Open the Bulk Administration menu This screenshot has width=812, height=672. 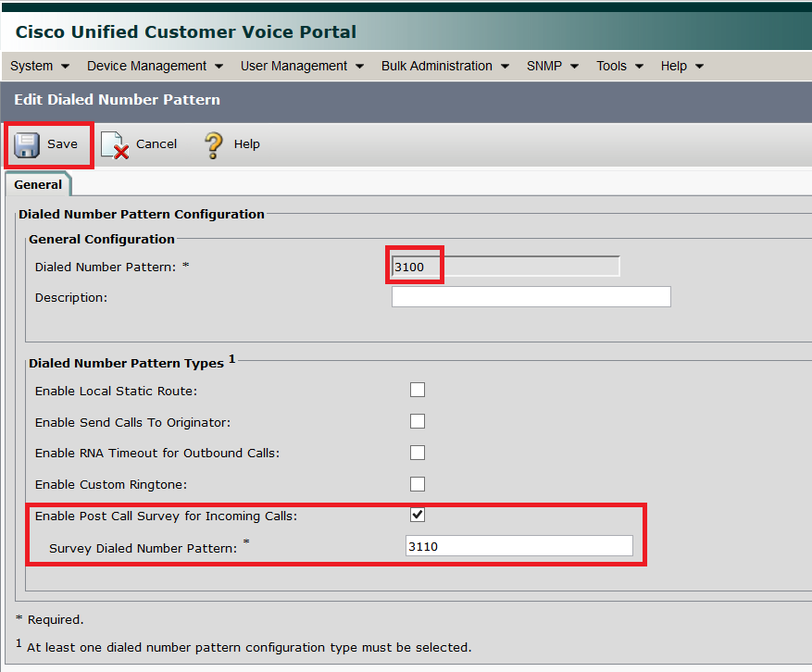tap(438, 66)
